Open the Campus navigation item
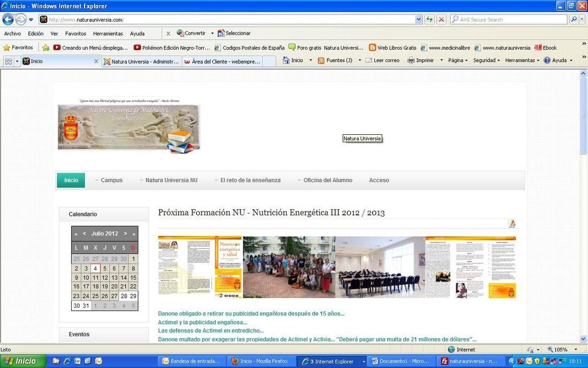 pos(111,180)
